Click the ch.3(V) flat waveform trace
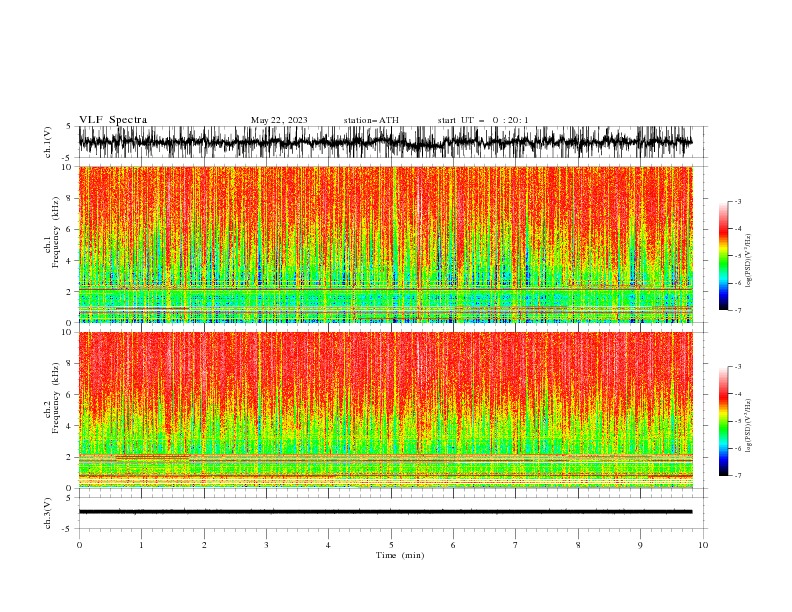Screen dimensions: 792x612 point(385,512)
